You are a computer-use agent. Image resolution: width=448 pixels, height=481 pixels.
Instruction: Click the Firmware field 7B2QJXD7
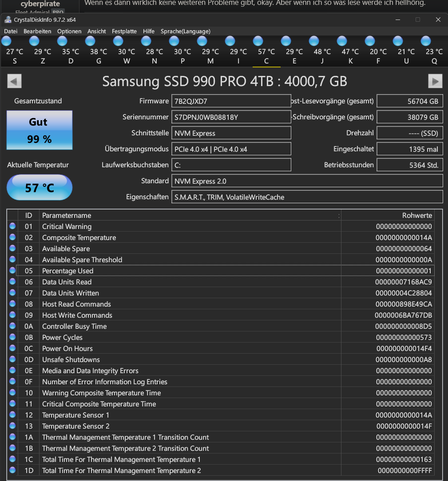[231, 101]
